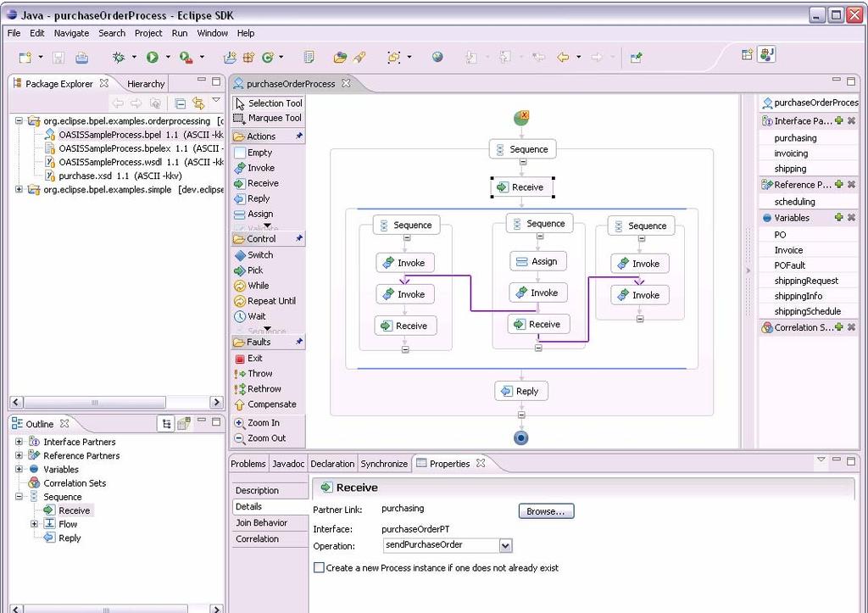Screen dimensions: 868x613
Task: Expand Reference Partners in Outline
Action: [19, 456]
